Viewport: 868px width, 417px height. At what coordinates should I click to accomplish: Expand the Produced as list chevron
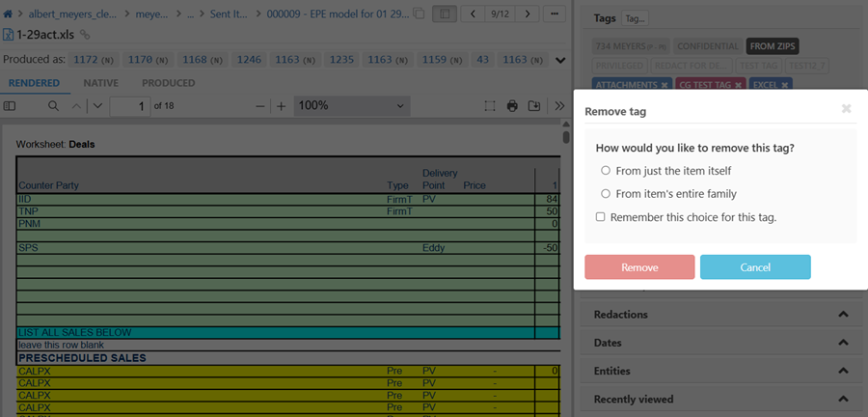pos(560,60)
